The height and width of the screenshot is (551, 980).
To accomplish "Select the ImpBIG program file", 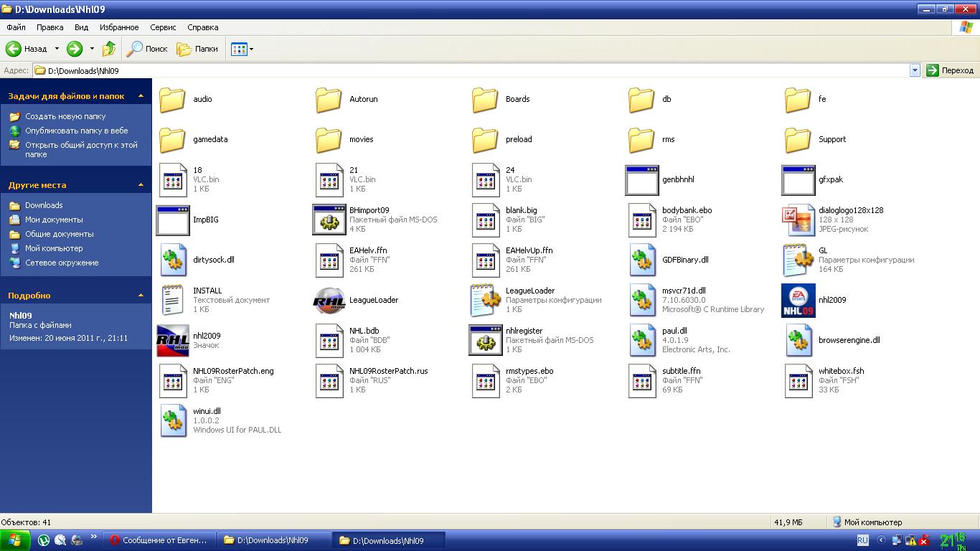I will coord(173,220).
